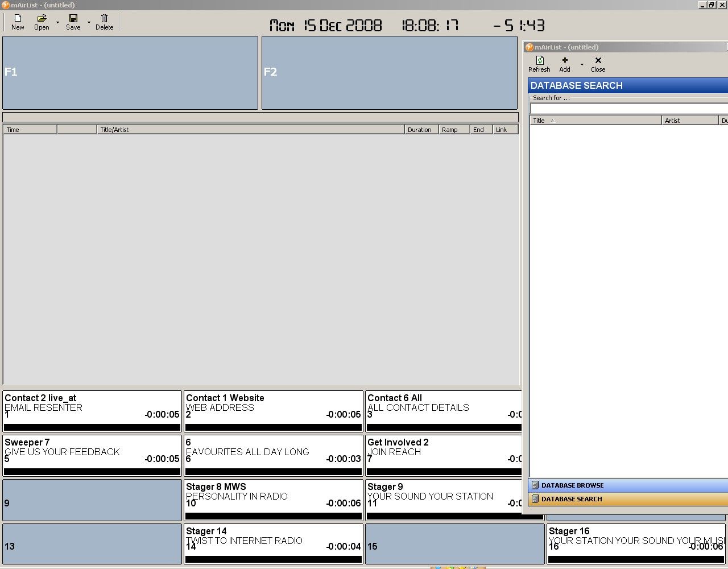Expand the Add button dropdown arrow
Image resolution: width=728 pixels, height=569 pixels.
[581, 64]
